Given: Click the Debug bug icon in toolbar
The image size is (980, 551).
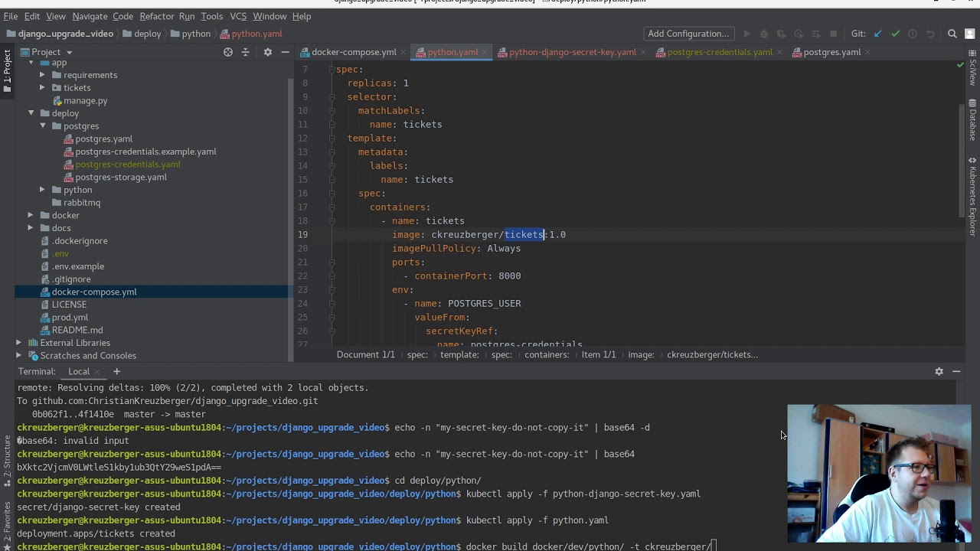Looking at the screenshot, I should pyautogui.click(x=764, y=34).
